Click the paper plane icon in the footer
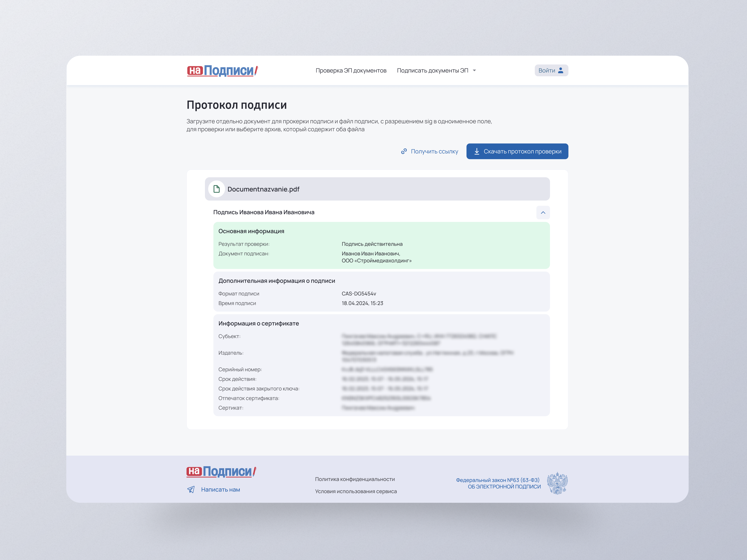 point(191,490)
